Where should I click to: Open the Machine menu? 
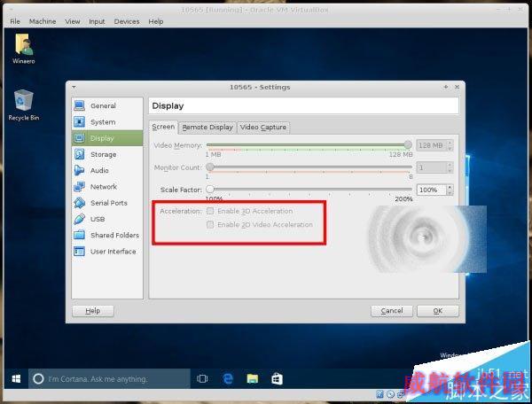click(x=43, y=21)
